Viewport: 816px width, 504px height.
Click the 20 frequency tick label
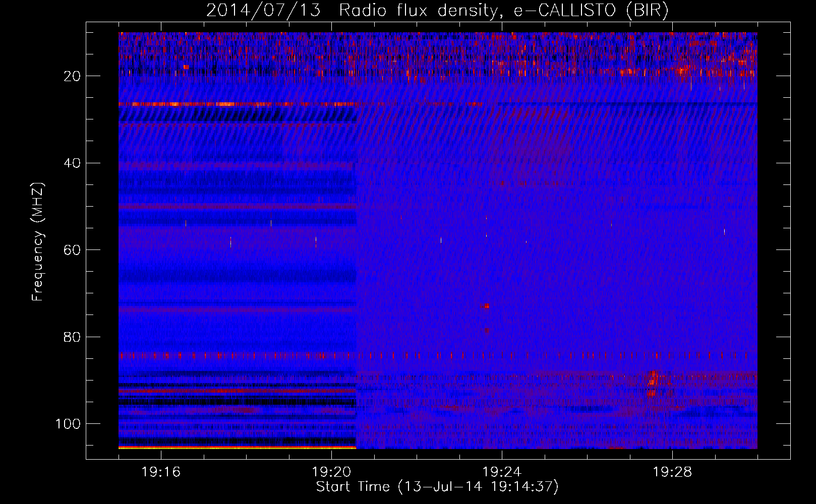[72, 76]
